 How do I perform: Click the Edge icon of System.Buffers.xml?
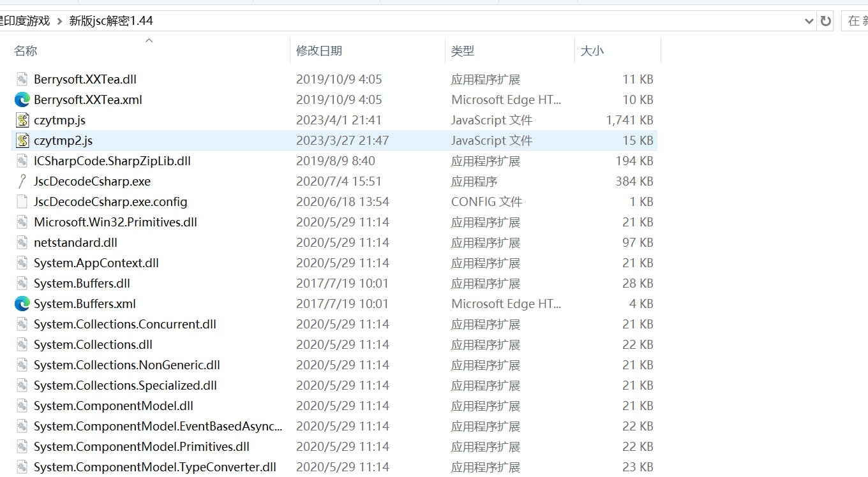pos(22,304)
